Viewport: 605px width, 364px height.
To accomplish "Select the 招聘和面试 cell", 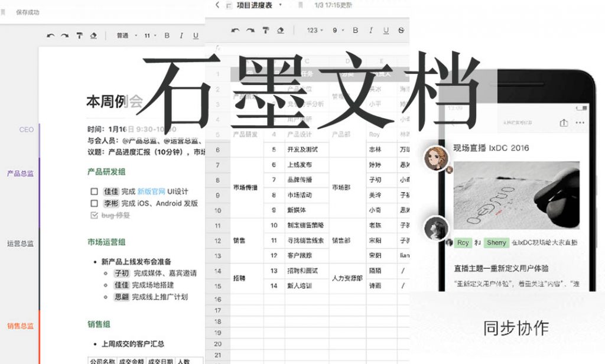I will tap(308, 271).
